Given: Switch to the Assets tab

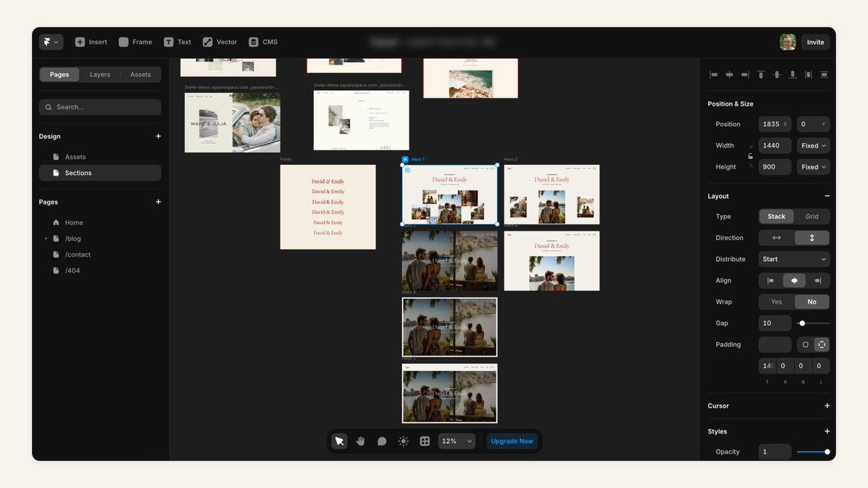Looking at the screenshot, I should (140, 74).
